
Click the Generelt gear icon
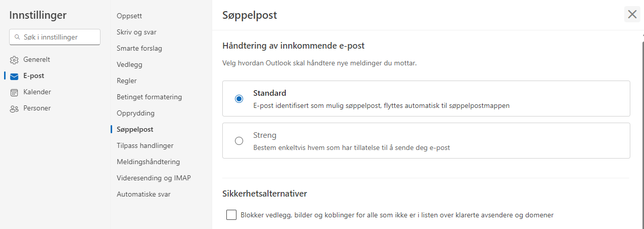(x=14, y=60)
